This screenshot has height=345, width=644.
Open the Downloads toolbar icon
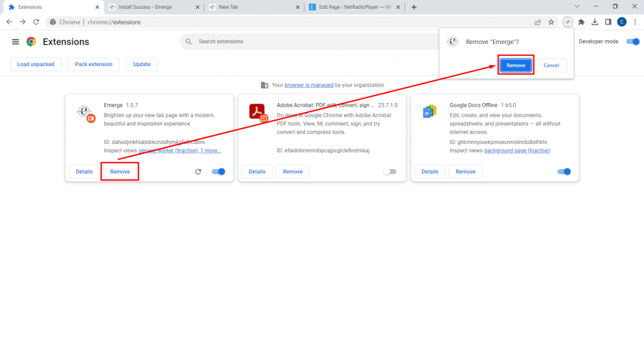click(595, 22)
